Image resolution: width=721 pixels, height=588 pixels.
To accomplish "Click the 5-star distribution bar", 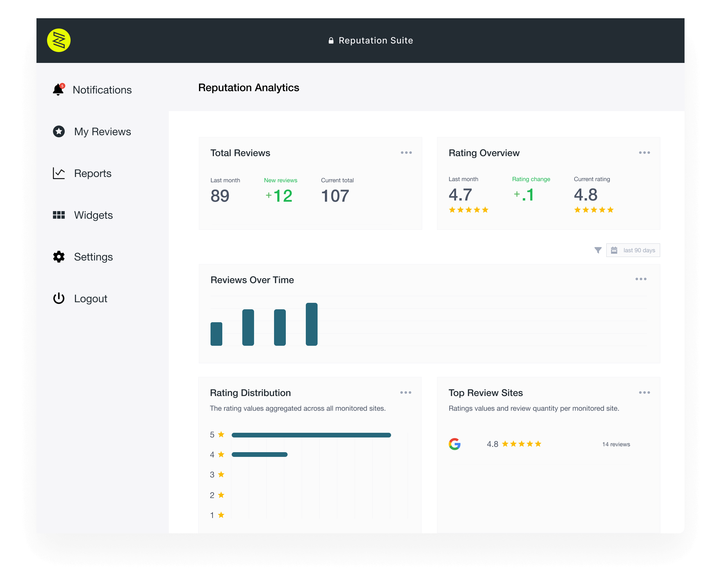I will (311, 435).
